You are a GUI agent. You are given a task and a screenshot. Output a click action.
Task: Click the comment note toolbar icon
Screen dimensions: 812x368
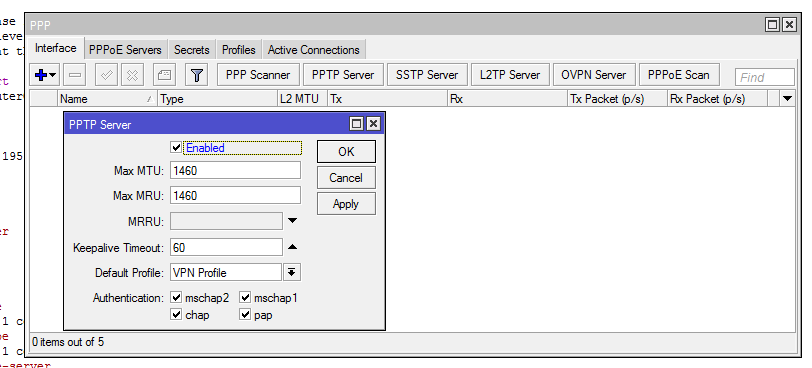coord(165,75)
